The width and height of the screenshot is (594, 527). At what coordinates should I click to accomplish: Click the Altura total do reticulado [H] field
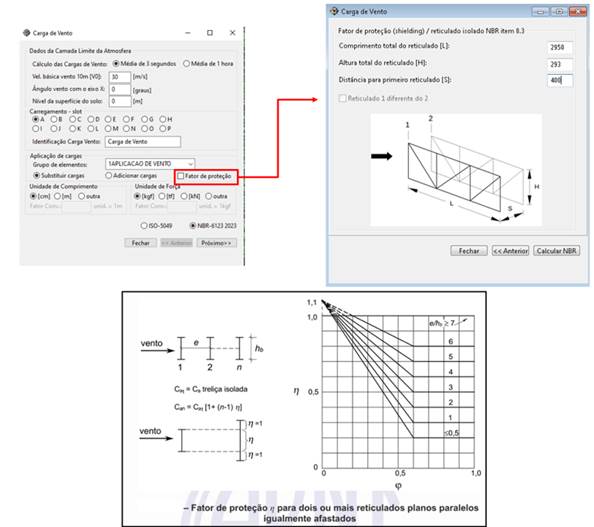(560, 64)
